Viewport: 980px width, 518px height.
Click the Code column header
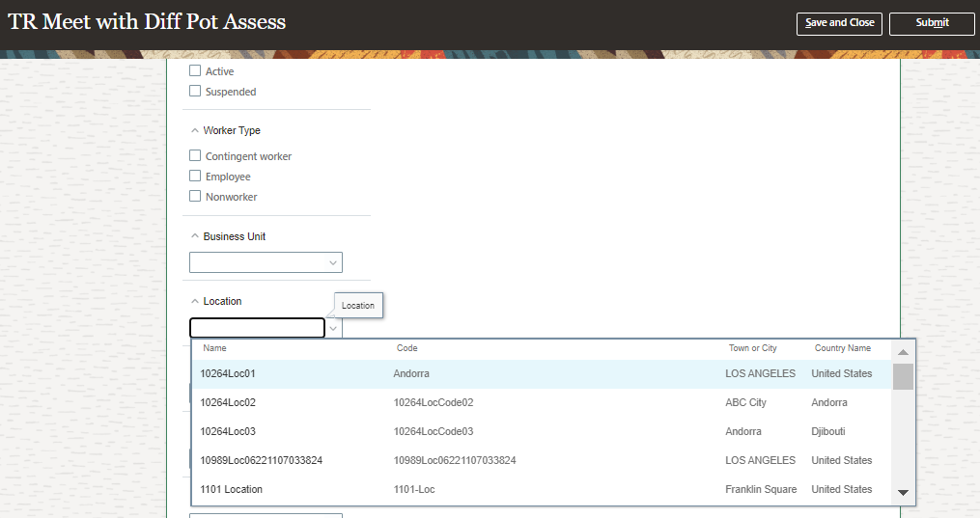click(x=406, y=348)
